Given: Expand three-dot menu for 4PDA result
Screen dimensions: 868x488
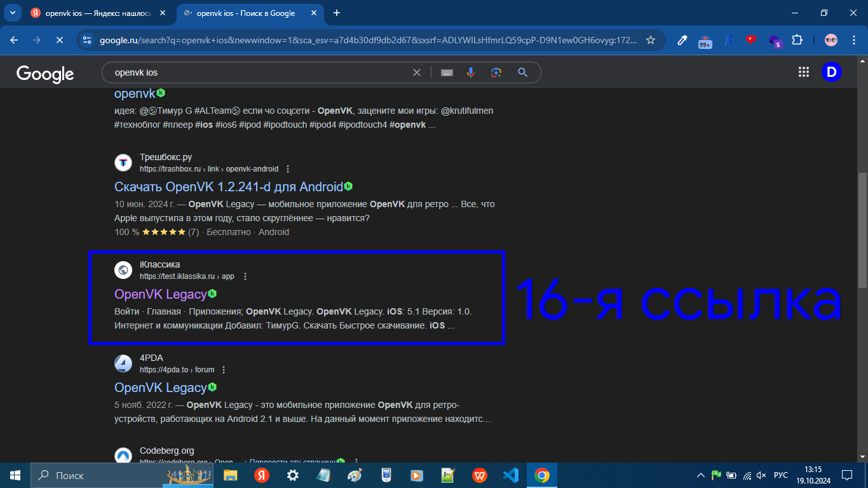Looking at the screenshot, I should (224, 370).
